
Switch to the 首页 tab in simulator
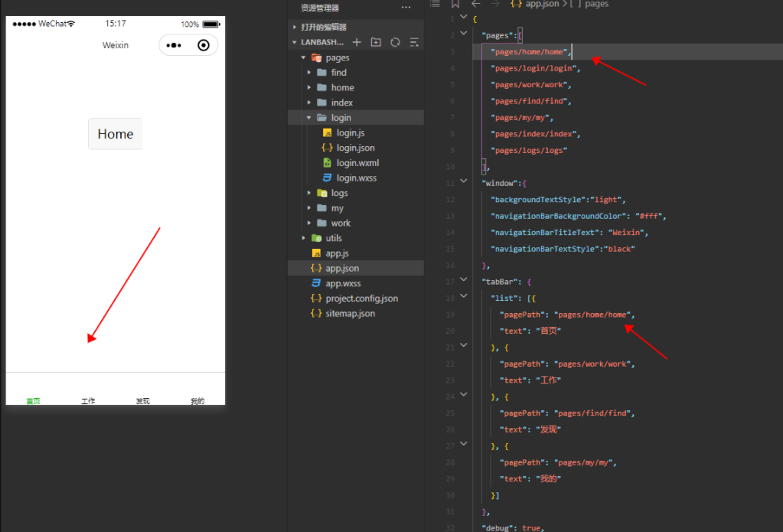click(33, 400)
